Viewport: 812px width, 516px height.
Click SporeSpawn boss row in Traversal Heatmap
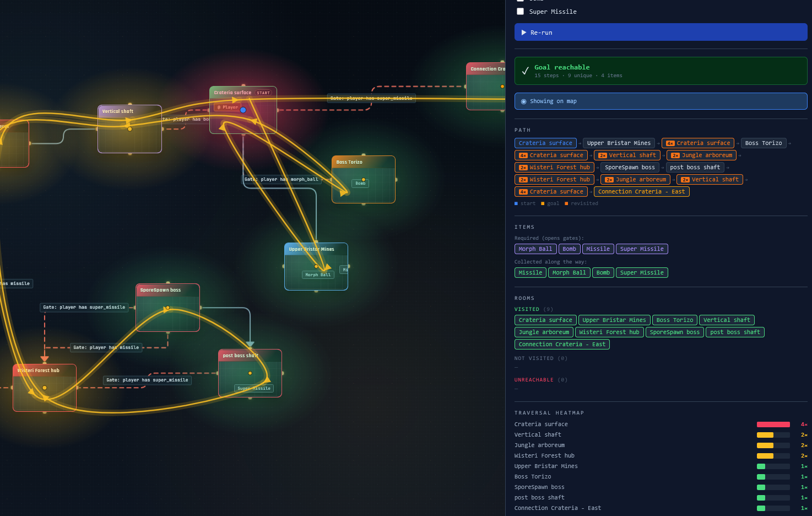point(661,487)
